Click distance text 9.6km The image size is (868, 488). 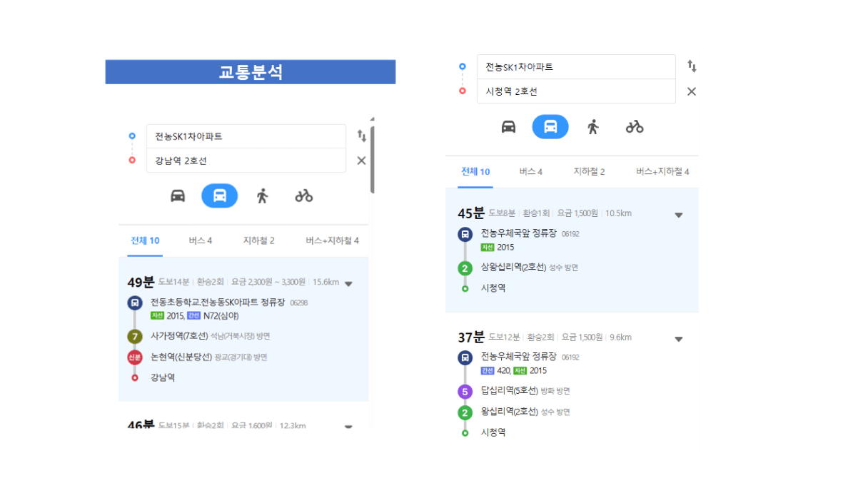pyautogui.click(x=619, y=337)
